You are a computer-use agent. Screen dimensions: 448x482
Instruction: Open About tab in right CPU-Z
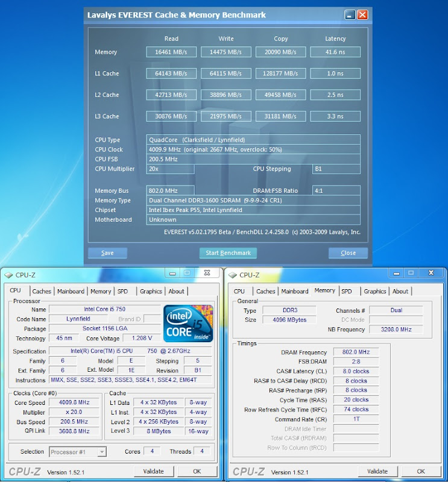click(400, 292)
